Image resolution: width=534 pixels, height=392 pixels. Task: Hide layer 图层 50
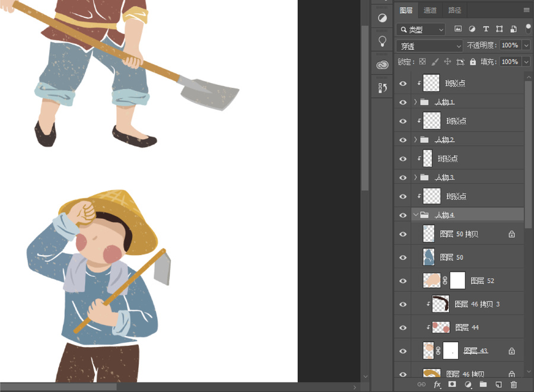403,257
